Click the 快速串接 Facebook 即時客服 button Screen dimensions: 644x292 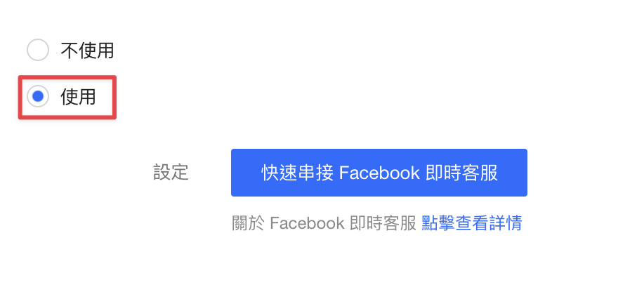coord(379,173)
